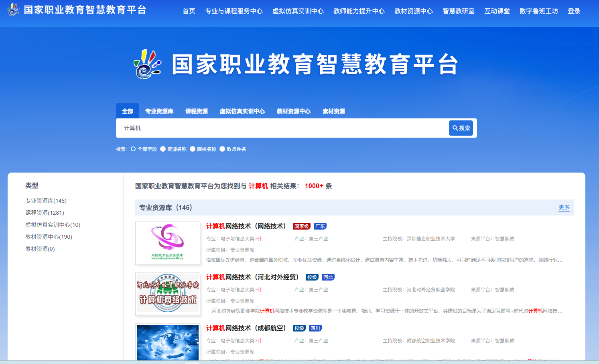
Task: Open the 计算机网络技术（河北对外经贸） result title
Action: point(252,277)
